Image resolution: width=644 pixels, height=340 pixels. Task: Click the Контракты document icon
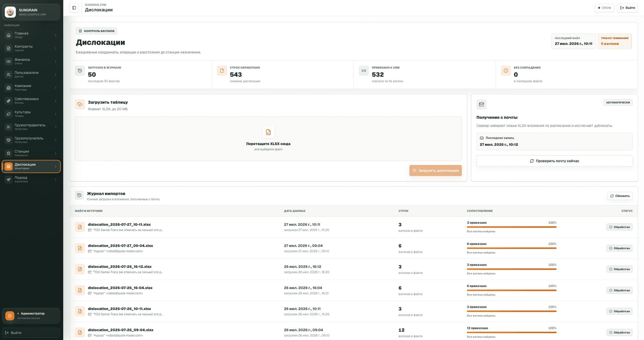point(8,48)
